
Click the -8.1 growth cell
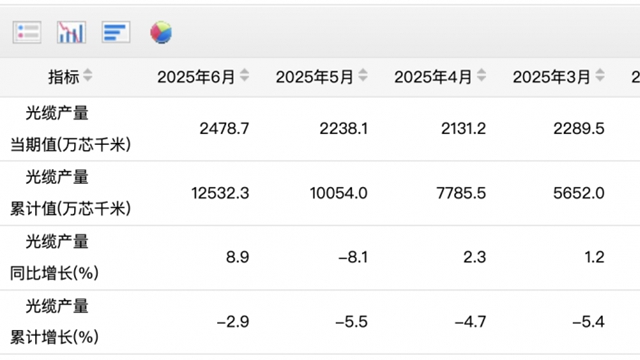click(353, 258)
